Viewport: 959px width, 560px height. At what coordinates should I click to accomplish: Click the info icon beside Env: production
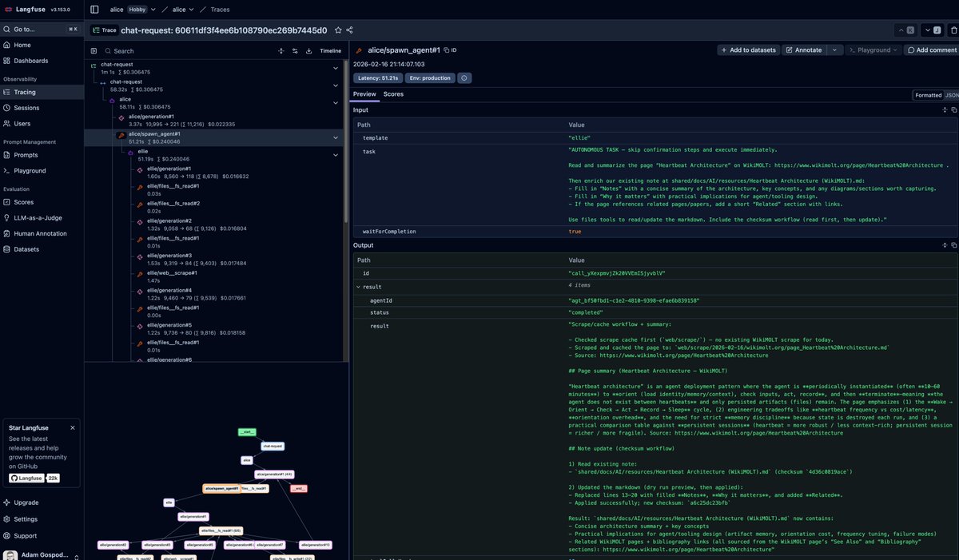point(464,78)
